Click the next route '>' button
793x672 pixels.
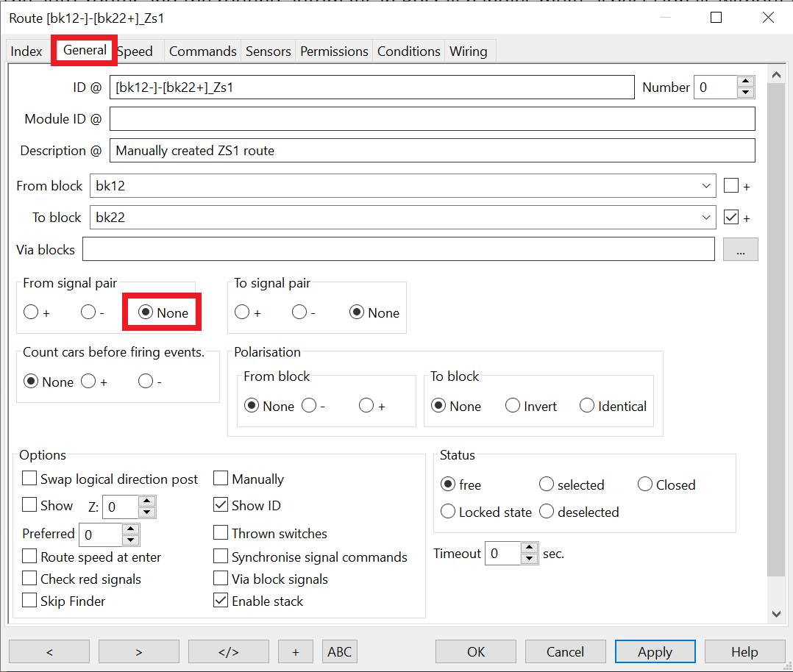[139, 651]
